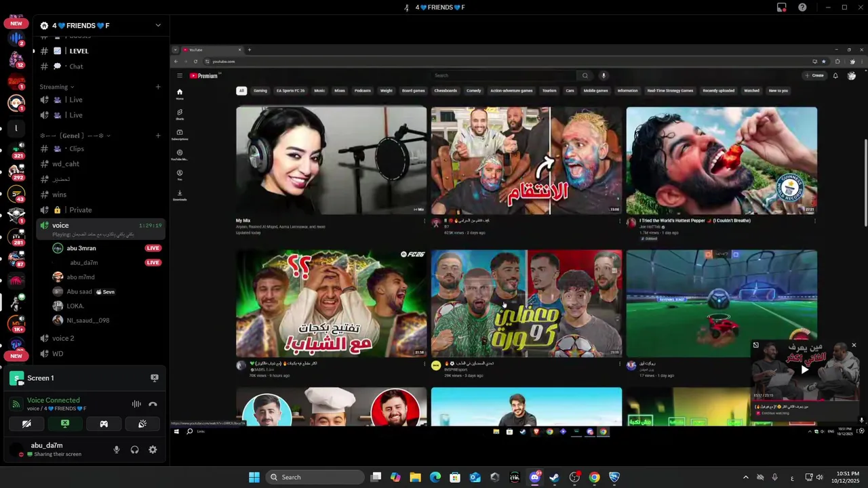Select Music chip in shared YouTube

(319, 91)
